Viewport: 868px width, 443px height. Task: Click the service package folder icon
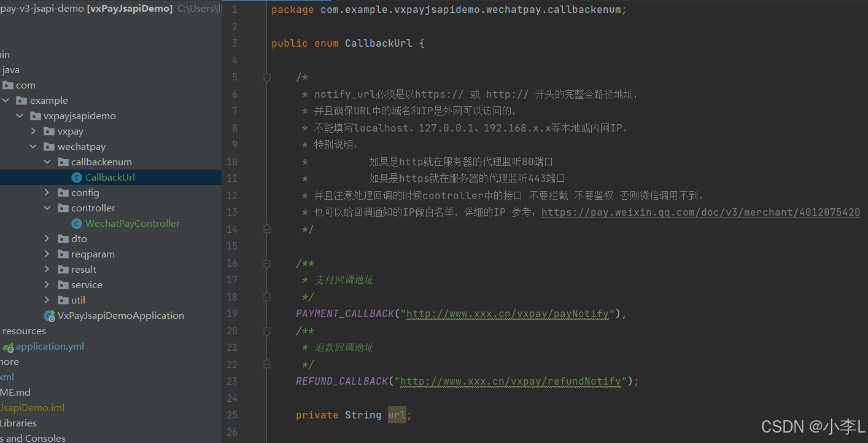pyautogui.click(x=63, y=284)
